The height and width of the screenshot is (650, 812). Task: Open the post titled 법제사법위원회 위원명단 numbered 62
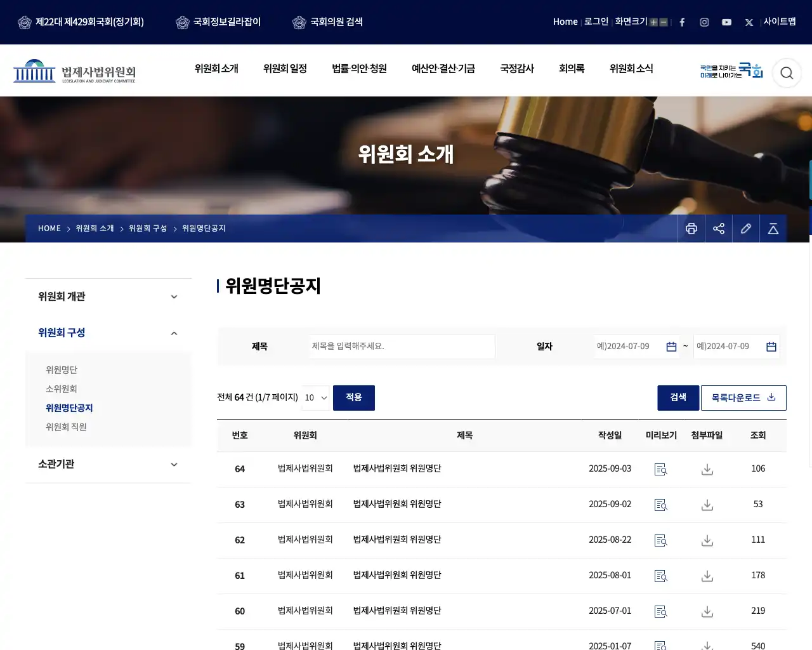coord(397,540)
